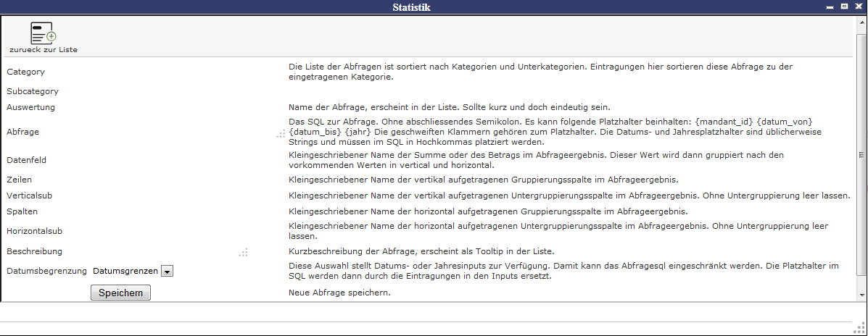
Task: Click the Zeilen label
Action: click(x=20, y=179)
